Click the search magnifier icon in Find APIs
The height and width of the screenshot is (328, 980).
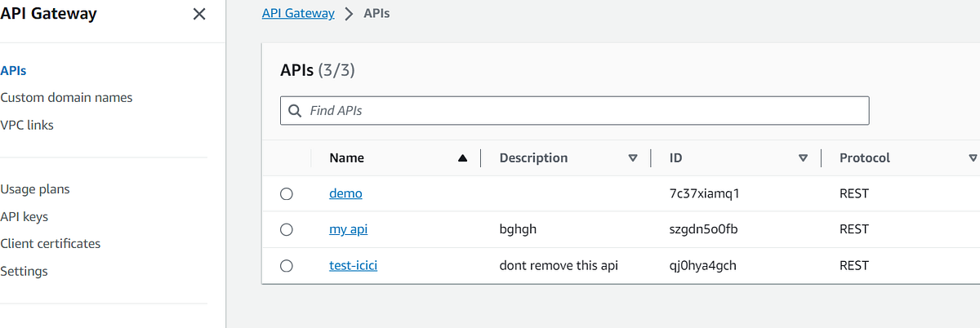(x=295, y=110)
